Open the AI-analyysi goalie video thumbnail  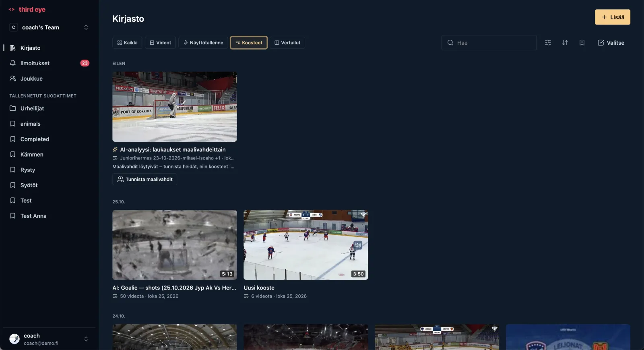pos(175,107)
